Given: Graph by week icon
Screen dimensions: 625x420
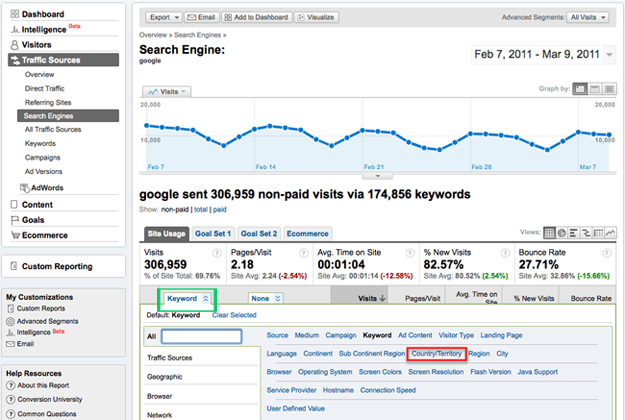Looking at the screenshot, I should 595,89.
